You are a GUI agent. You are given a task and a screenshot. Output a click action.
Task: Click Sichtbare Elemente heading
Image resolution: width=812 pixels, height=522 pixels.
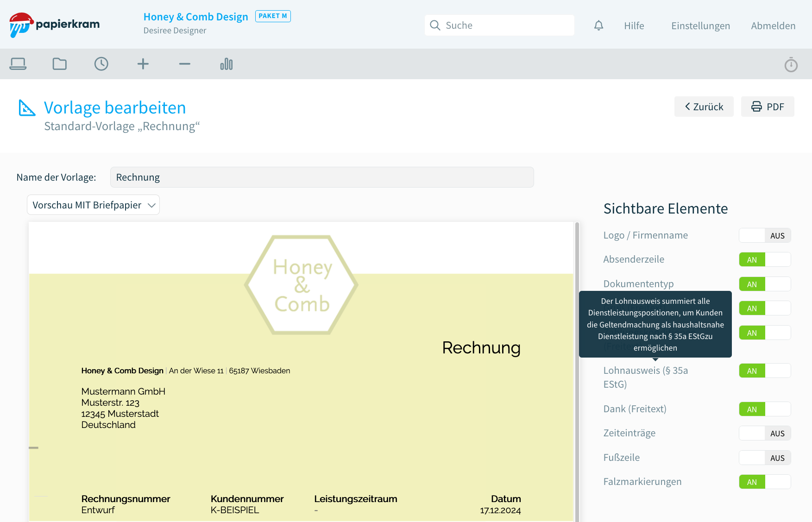click(666, 208)
